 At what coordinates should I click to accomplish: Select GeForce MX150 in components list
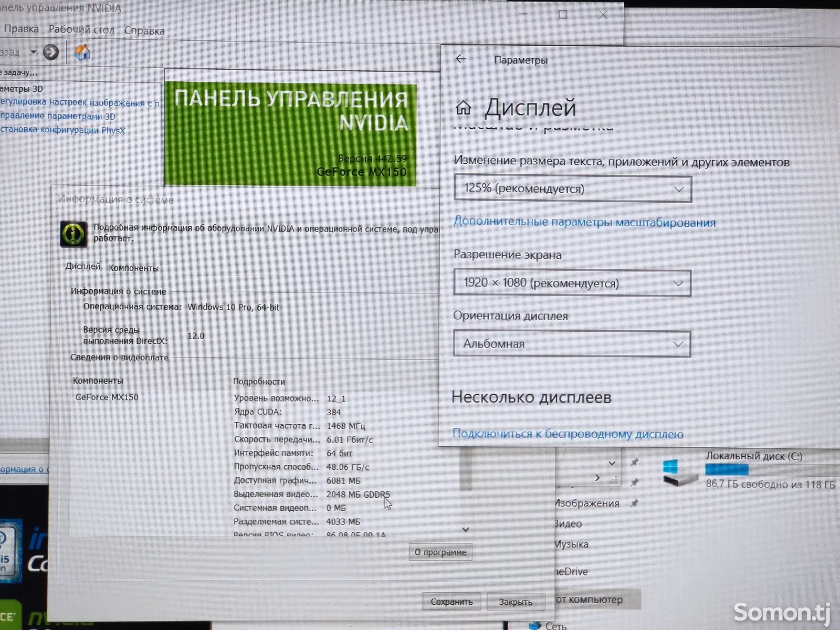pyautogui.click(x=107, y=397)
